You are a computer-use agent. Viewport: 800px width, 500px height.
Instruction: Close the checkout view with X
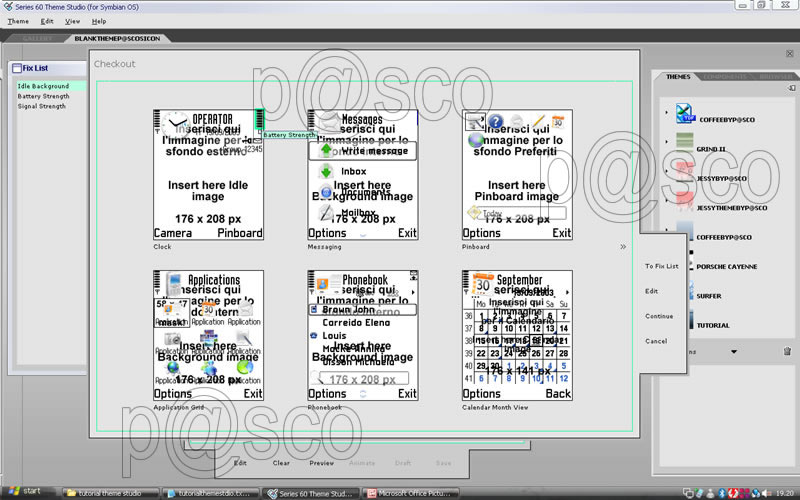pyautogui.click(x=789, y=54)
